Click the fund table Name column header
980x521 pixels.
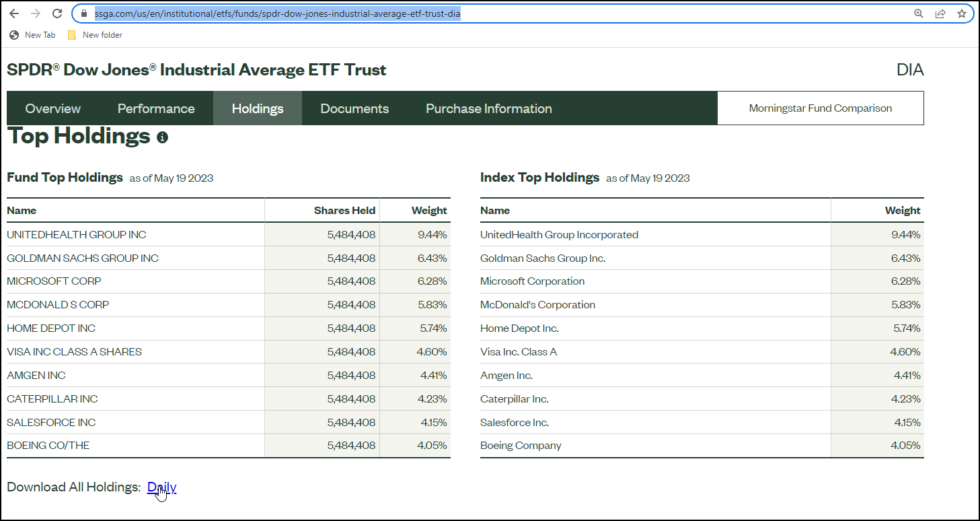[x=22, y=211]
